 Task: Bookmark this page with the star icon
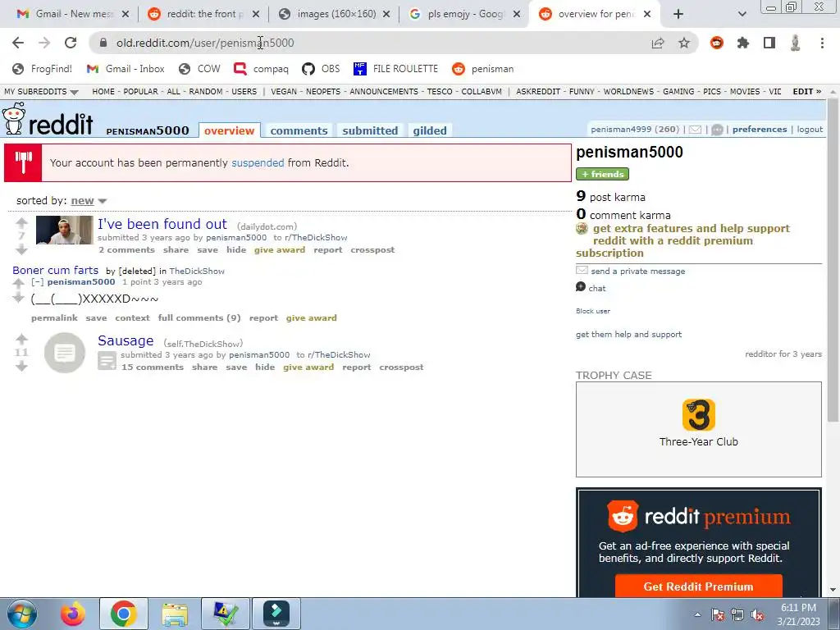click(x=684, y=43)
